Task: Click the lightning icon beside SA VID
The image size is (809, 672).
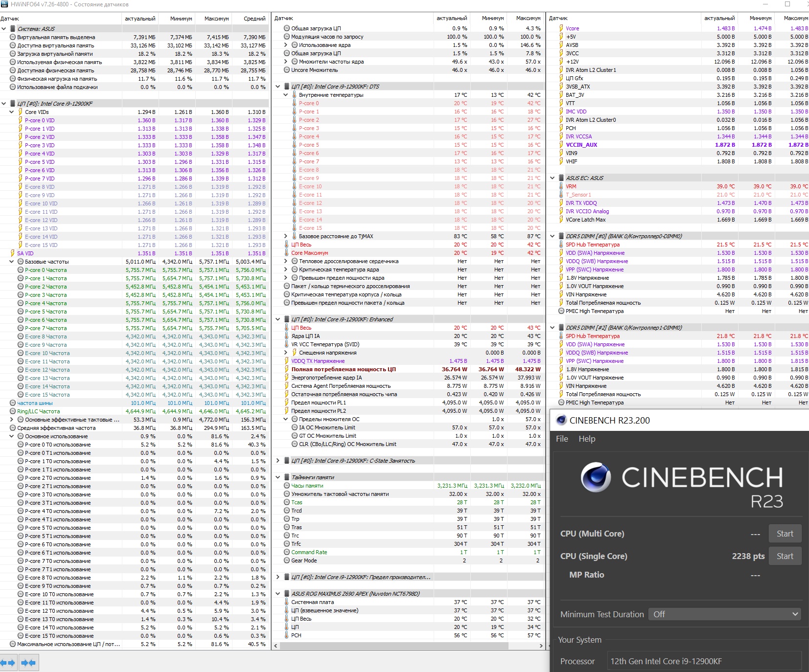Action: pyautogui.click(x=13, y=253)
